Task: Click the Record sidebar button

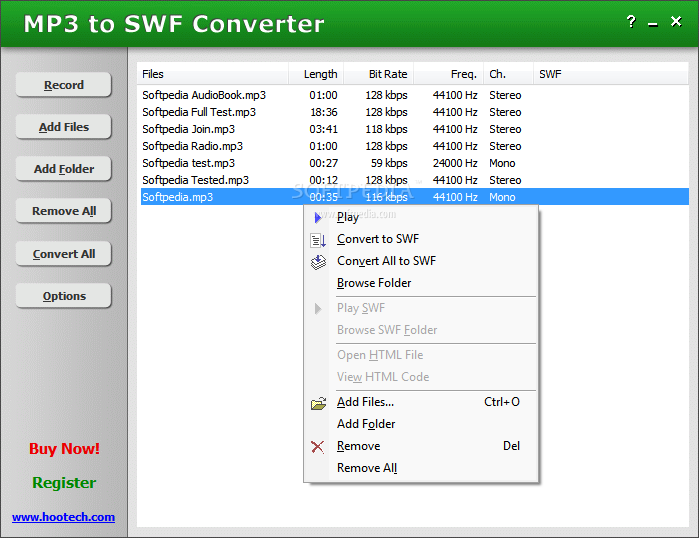Action: 63,85
